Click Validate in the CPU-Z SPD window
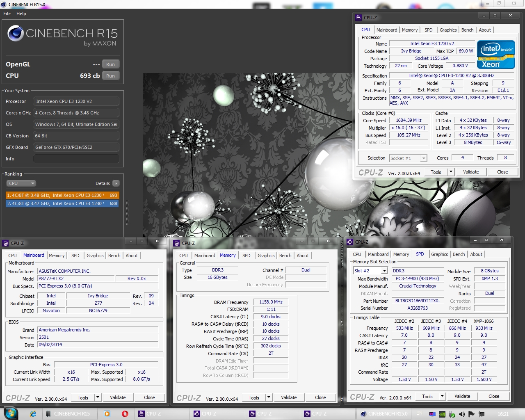Viewport: 525px width, 420px height. tap(462, 396)
